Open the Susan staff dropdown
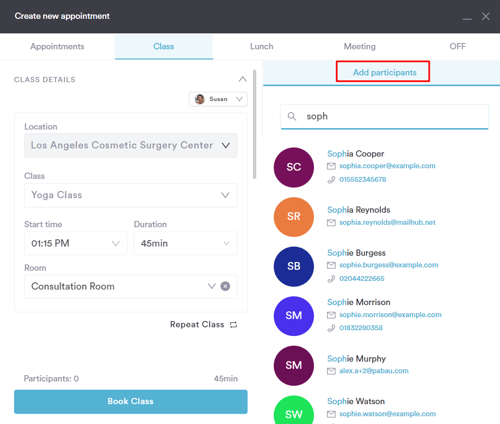This screenshot has height=424, width=500. [x=218, y=99]
